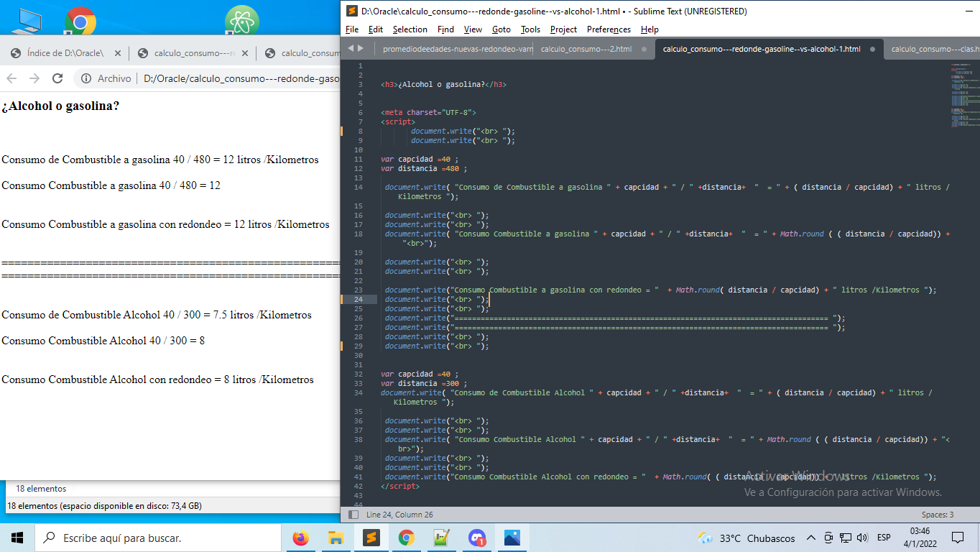This screenshot has width=980, height=552.
Task: Open the 'Spaces: 3' indentation selector
Action: pyautogui.click(x=938, y=515)
